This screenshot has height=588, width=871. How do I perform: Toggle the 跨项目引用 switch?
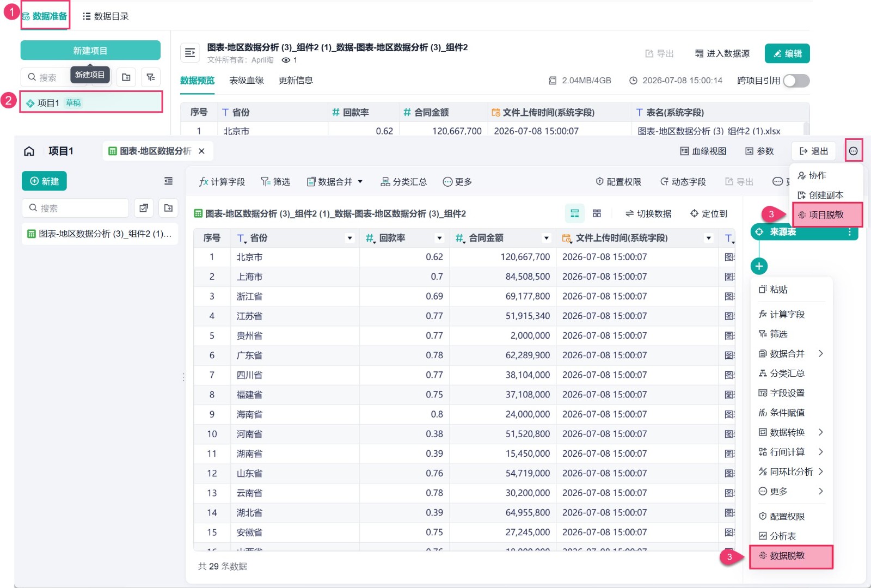(796, 81)
